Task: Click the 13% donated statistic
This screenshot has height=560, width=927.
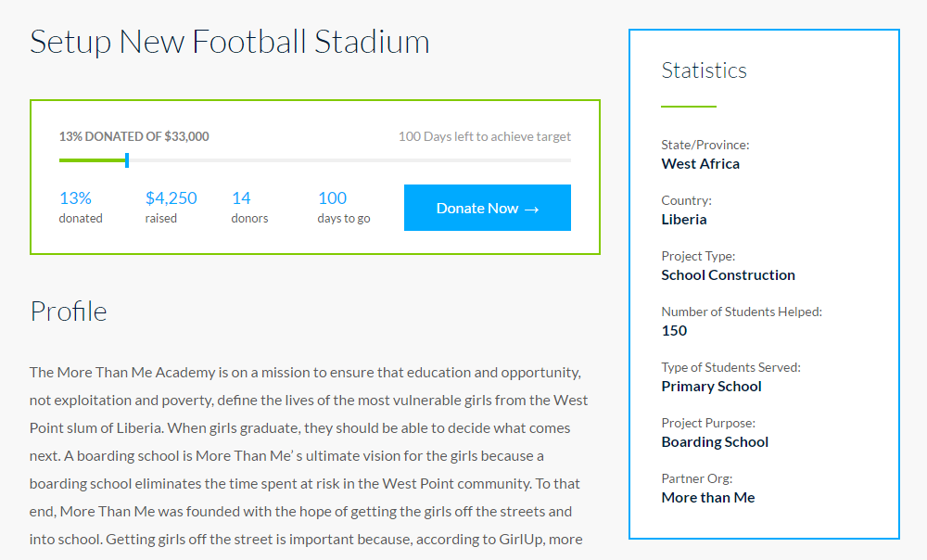Action: coord(75,197)
